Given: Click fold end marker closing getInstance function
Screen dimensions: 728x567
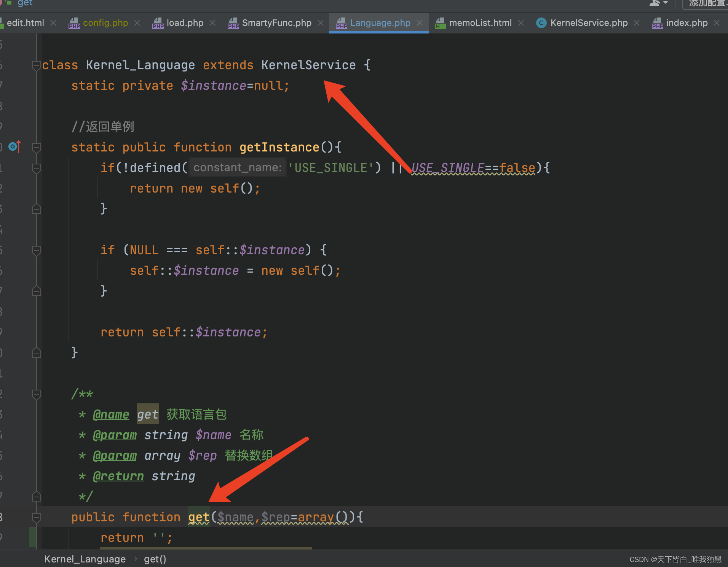Looking at the screenshot, I should (37, 352).
